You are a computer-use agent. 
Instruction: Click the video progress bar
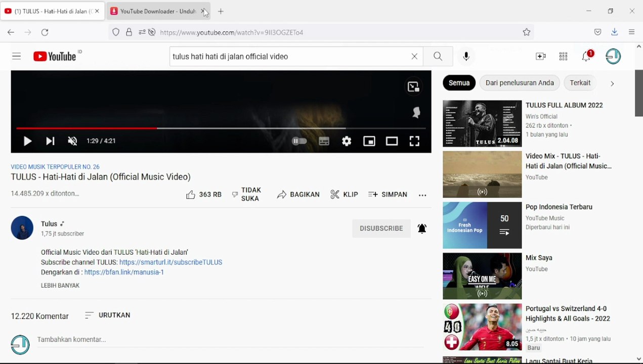tap(221, 128)
